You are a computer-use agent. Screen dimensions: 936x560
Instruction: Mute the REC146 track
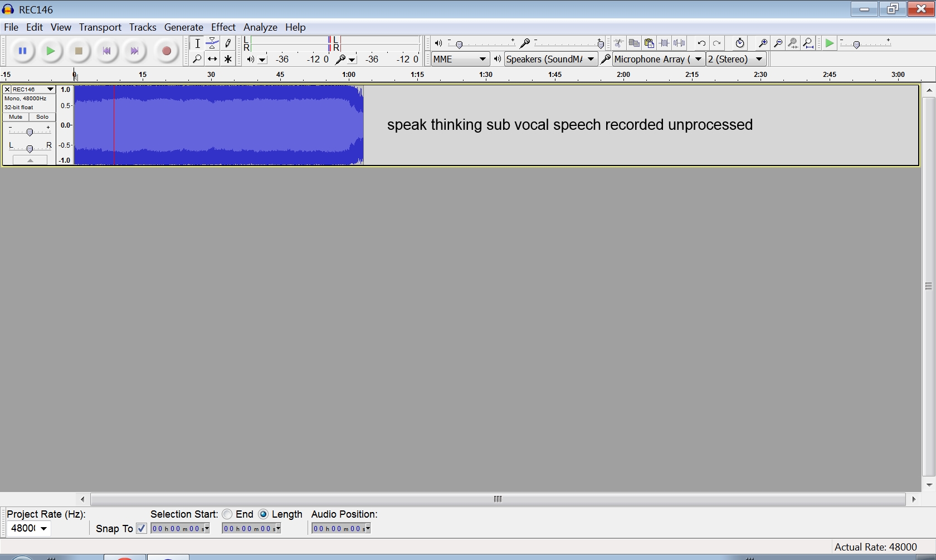pyautogui.click(x=16, y=117)
